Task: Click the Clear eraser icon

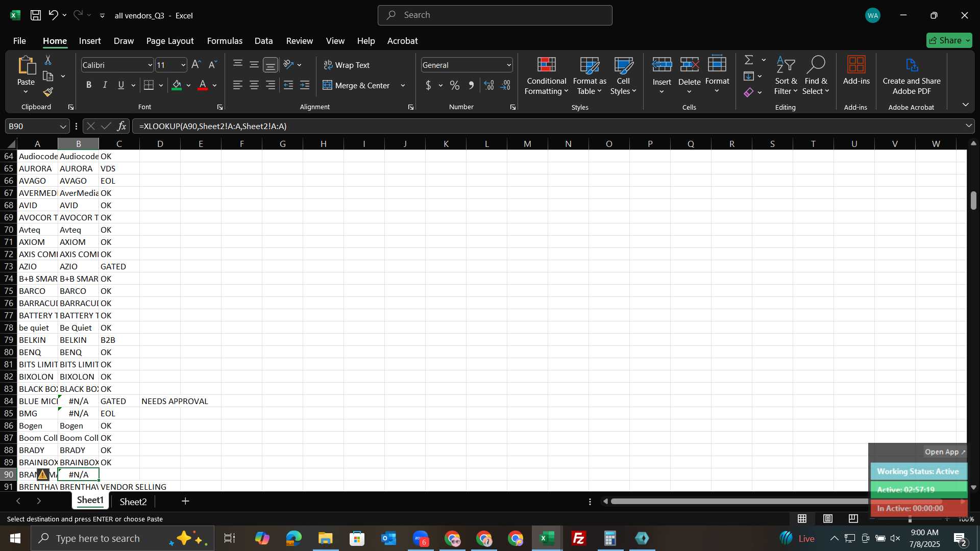Action: [749, 92]
